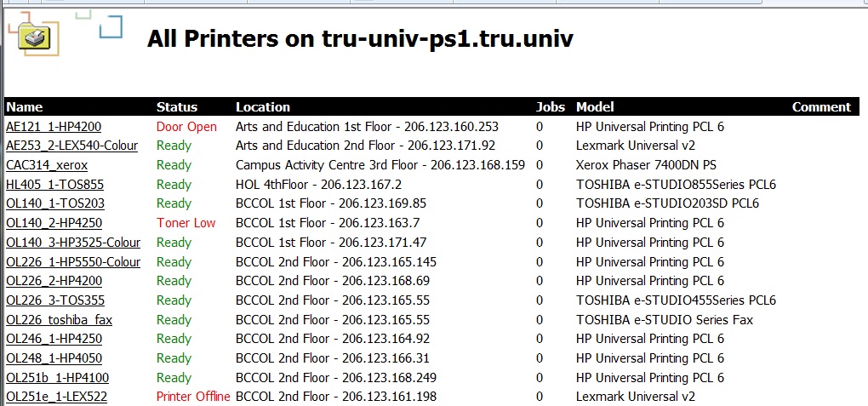Click the Comment column header

(820, 107)
